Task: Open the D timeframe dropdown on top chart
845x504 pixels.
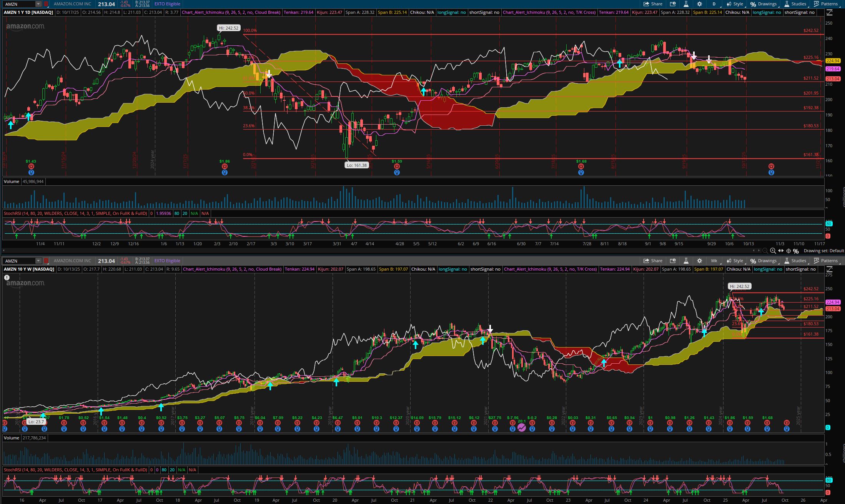Action: tap(714, 4)
